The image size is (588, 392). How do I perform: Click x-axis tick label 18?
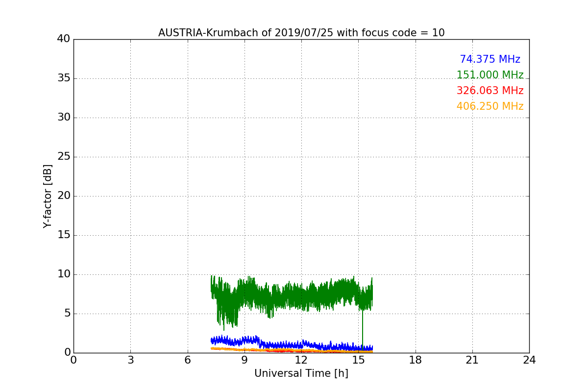click(416, 360)
